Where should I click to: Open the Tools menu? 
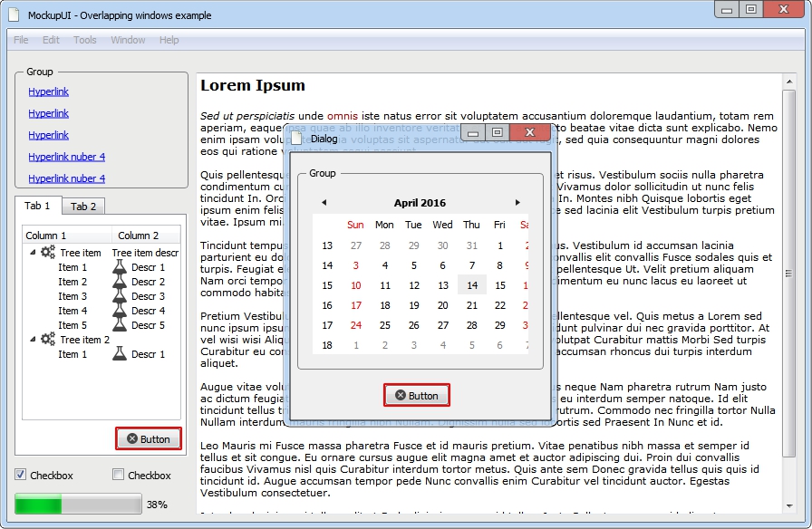[x=85, y=40]
